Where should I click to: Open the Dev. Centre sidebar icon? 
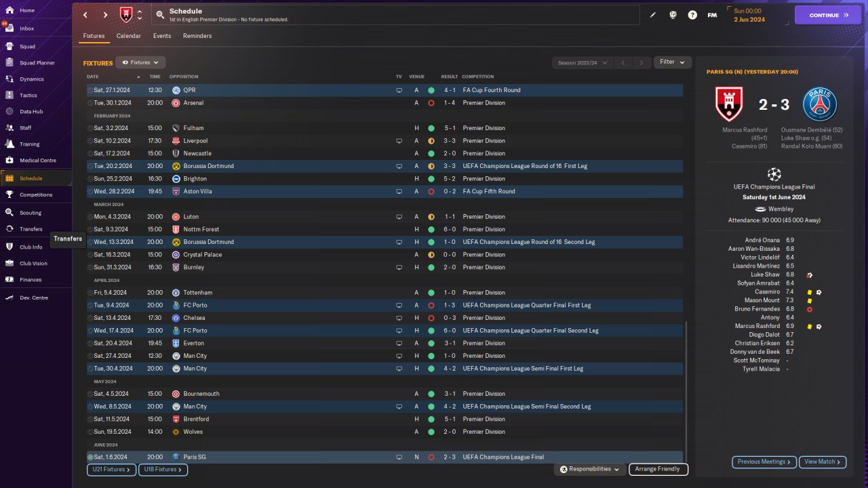9,298
